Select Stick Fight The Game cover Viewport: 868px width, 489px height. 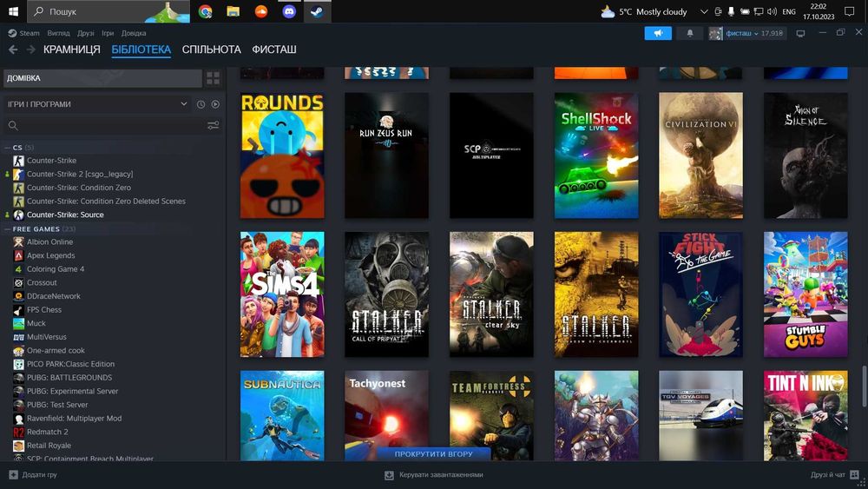coord(700,294)
